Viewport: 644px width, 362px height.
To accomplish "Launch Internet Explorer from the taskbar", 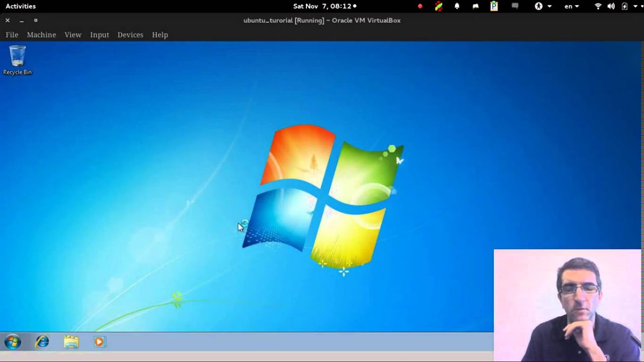I will click(42, 342).
